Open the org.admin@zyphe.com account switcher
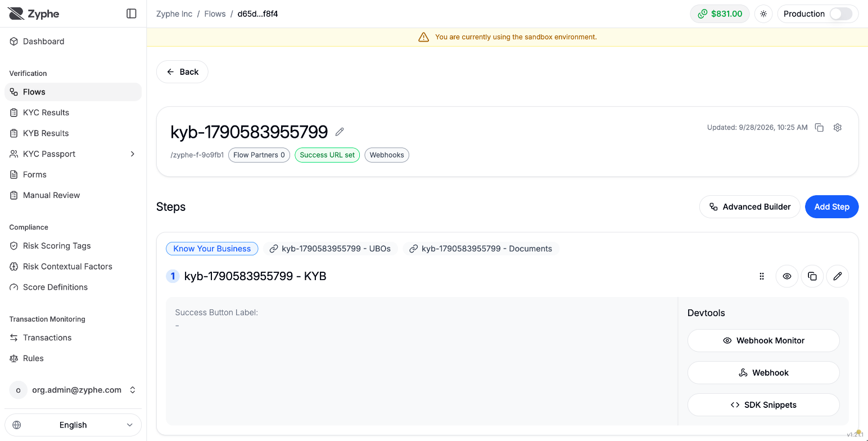Viewport: 868px width, 441px height. tap(73, 390)
